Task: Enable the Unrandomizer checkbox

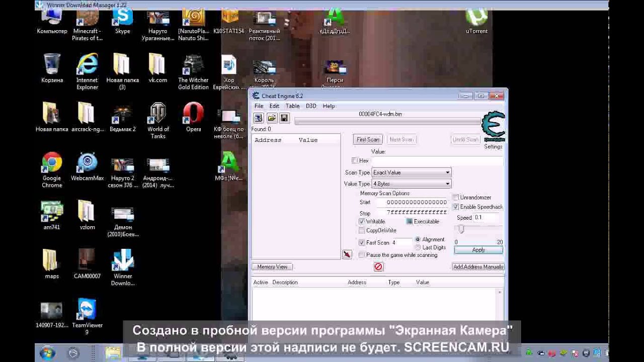Action: pyautogui.click(x=456, y=198)
